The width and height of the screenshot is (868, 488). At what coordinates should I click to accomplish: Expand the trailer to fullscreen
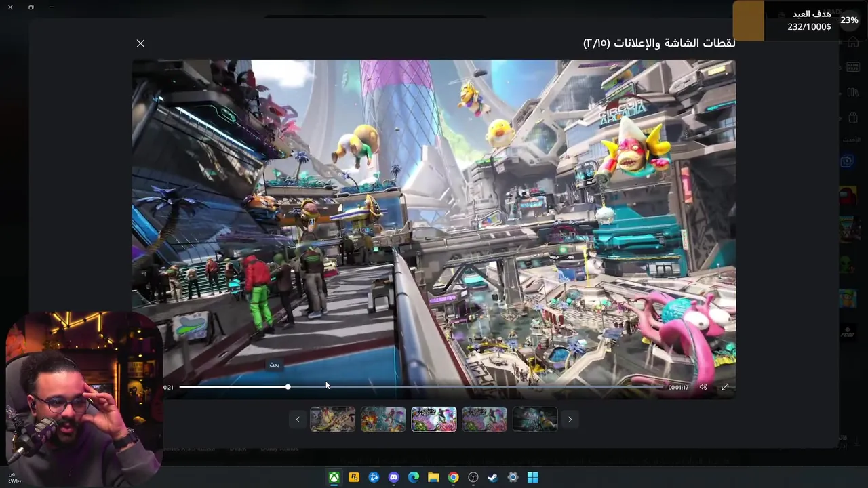coord(725,387)
